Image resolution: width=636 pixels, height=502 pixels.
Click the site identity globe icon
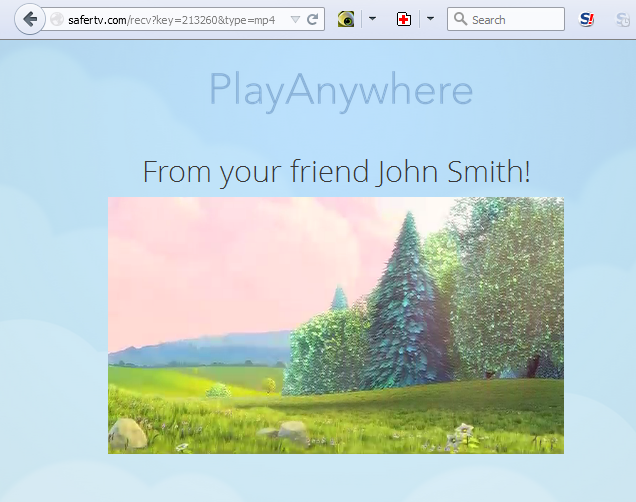pos(57,19)
